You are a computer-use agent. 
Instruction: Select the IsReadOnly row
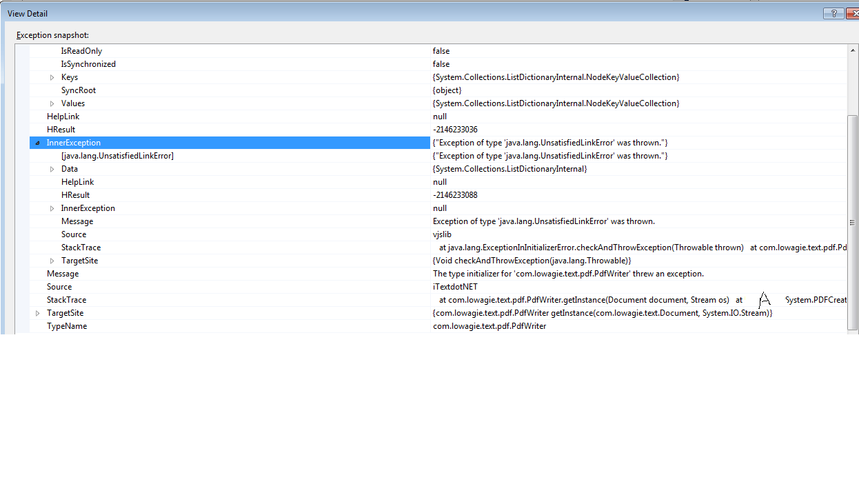click(81, 50)
